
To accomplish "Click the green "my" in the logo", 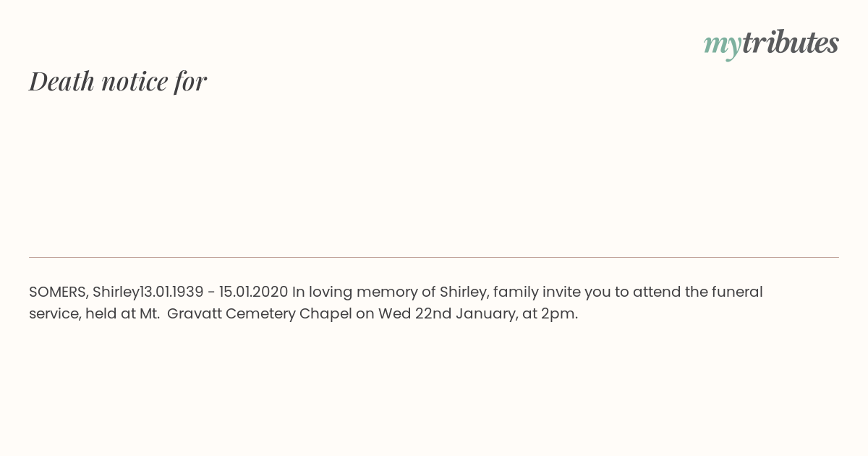I will (722, 44).
